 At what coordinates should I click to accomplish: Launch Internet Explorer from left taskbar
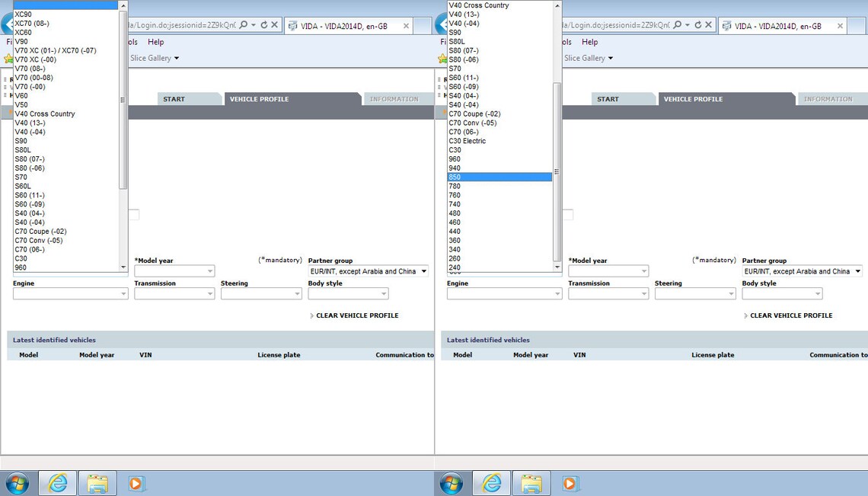(58, 483)
